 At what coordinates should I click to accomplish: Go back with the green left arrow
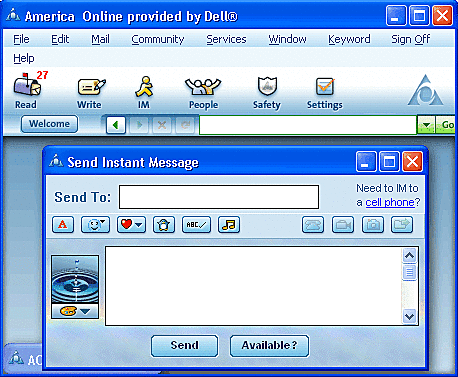tap(116, 125)
